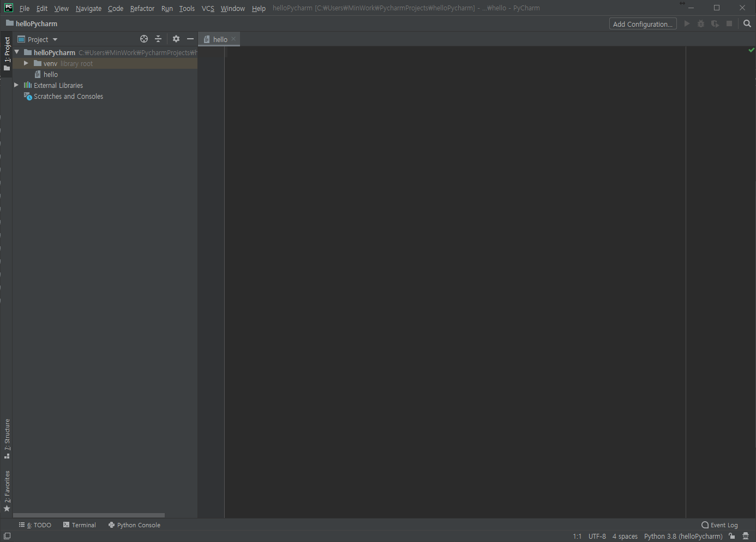The width and height of the screenshot is (756, 542).
Task: Toggle the 7: Structure tool window tab
Action: (7, 439)
